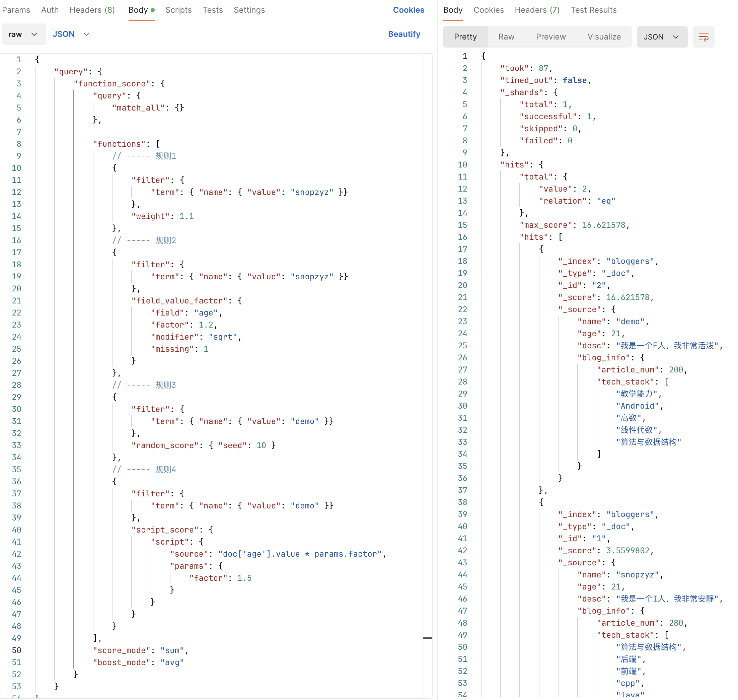738x700 pixels.
Task: Open the Test Results tab
Action: 593,10
